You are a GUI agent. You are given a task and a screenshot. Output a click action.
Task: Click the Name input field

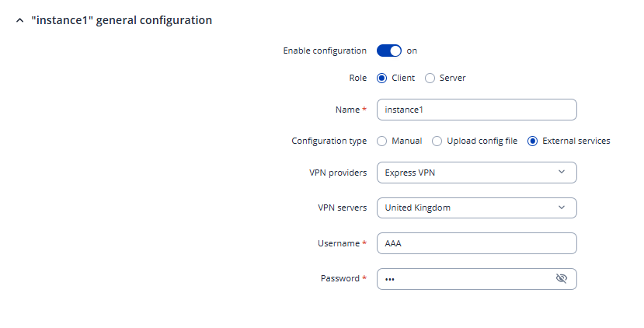click(x=476, y=110)
